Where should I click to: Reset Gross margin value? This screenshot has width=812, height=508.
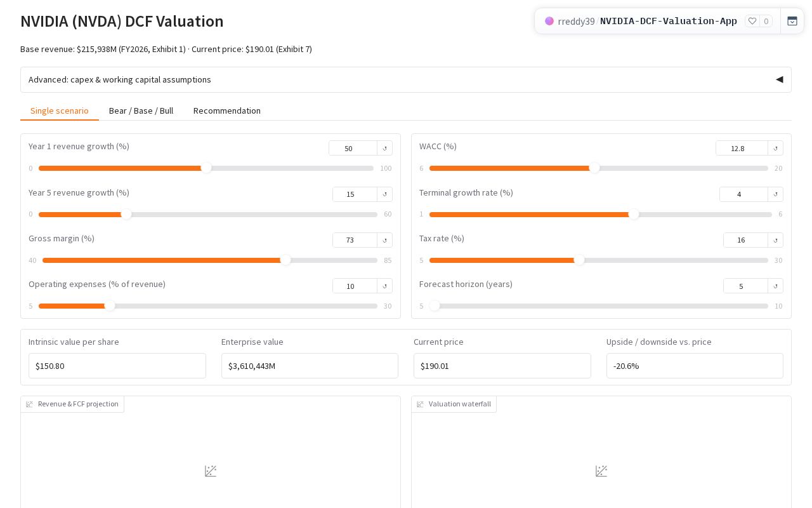[384, 240]
